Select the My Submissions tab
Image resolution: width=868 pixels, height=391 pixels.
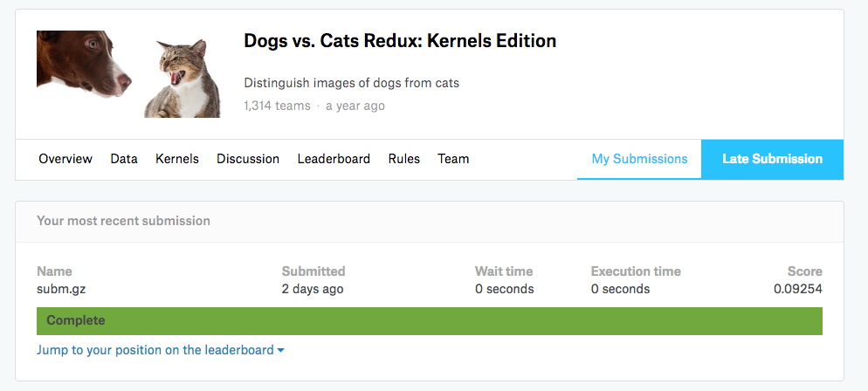tap(639, 159)
